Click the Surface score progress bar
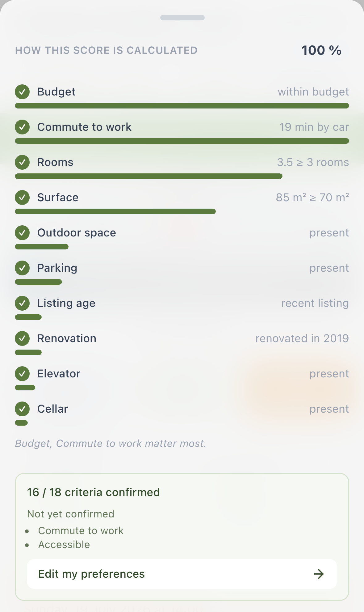364x612 pixels. [x=115, y=211]
